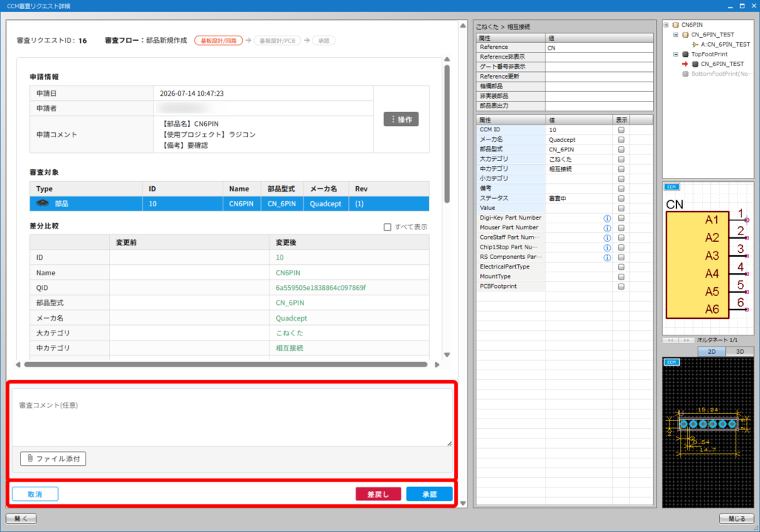Image resolution: width=760 pixels, height=532 pixels.
Task: Click the CN_6PIN_TEST symbol folder icon
Action: coord(685,35)
